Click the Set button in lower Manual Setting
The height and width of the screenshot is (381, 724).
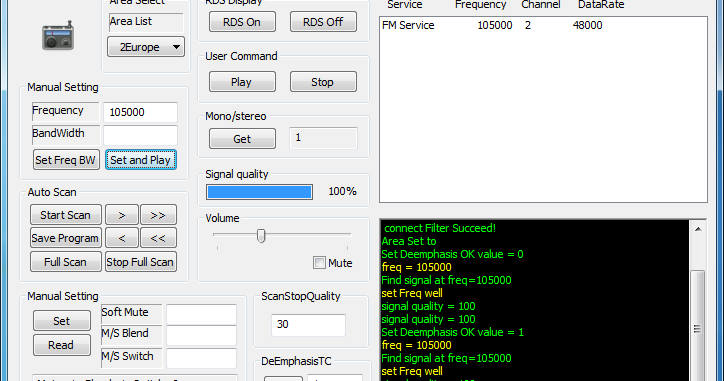tap(61, 321)
